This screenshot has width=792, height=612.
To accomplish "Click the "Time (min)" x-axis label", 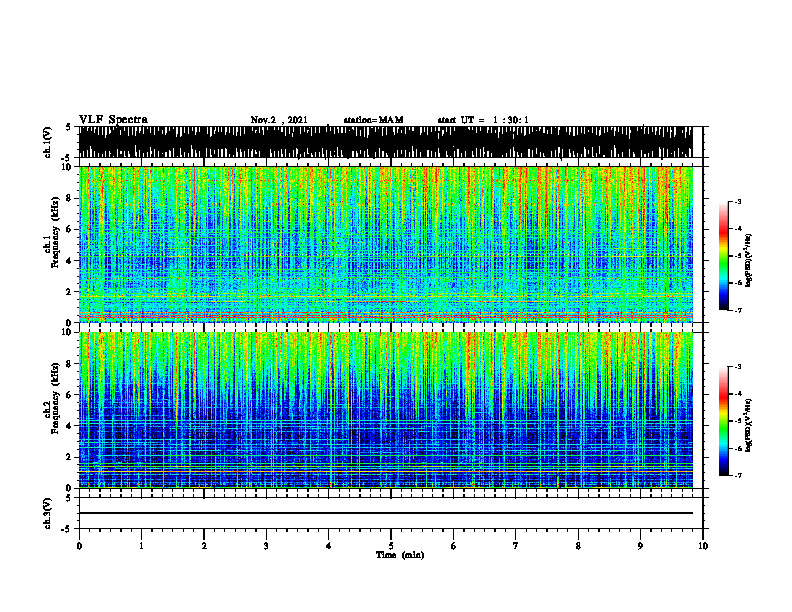I will [x=400, y=555].
